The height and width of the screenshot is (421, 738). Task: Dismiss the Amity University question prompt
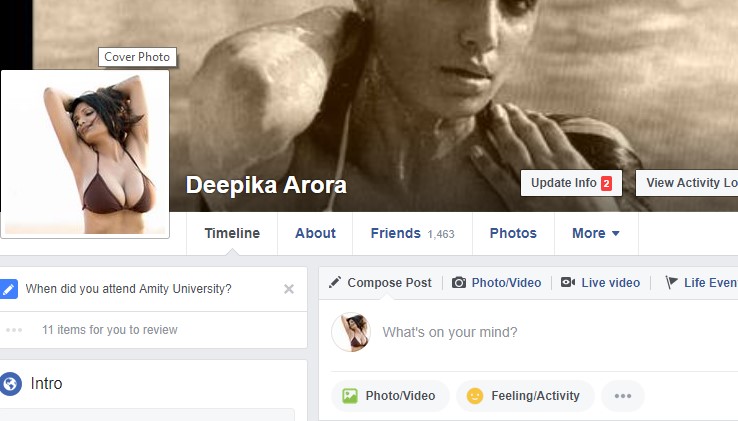289,289
